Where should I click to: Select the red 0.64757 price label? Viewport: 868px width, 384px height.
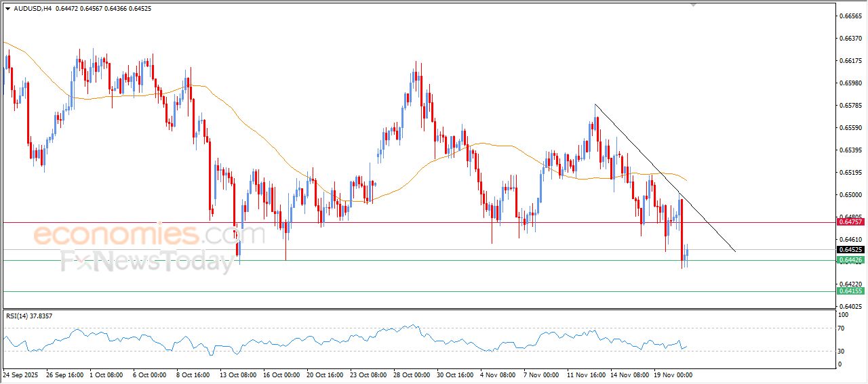click(850, 222)
